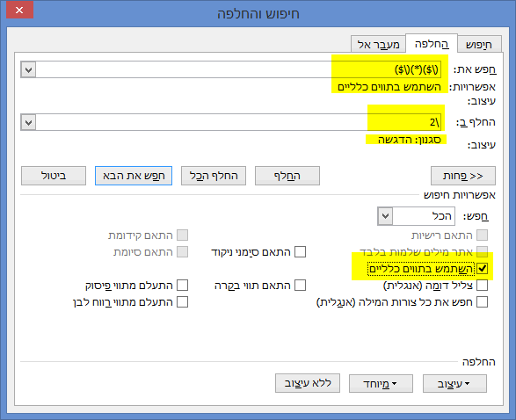Expand the החלף ב dropdown arrow

pos(28,123)
